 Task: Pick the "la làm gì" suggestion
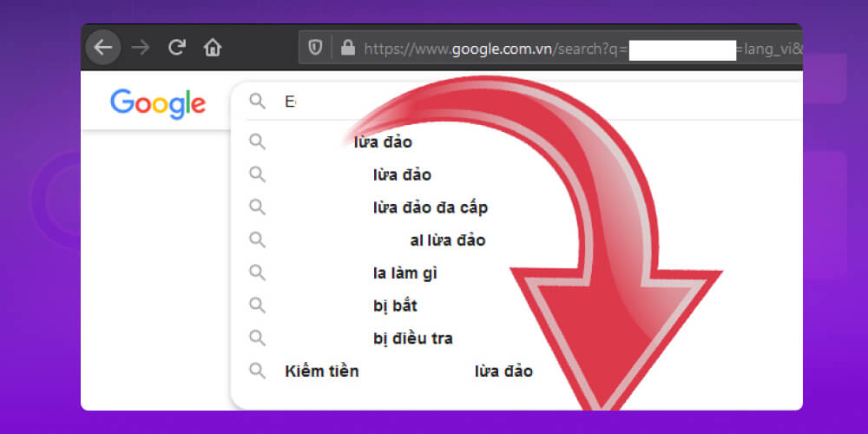tap(404, 273)
